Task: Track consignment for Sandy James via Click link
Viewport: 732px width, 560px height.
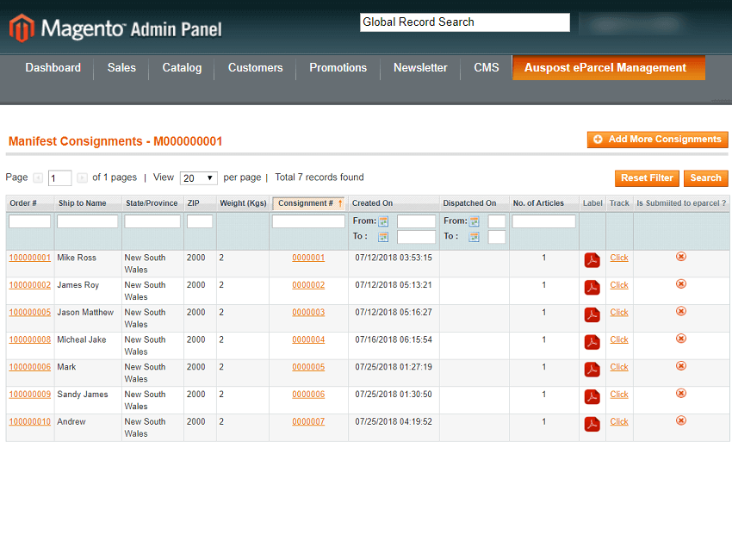Action: click(619, 395)
